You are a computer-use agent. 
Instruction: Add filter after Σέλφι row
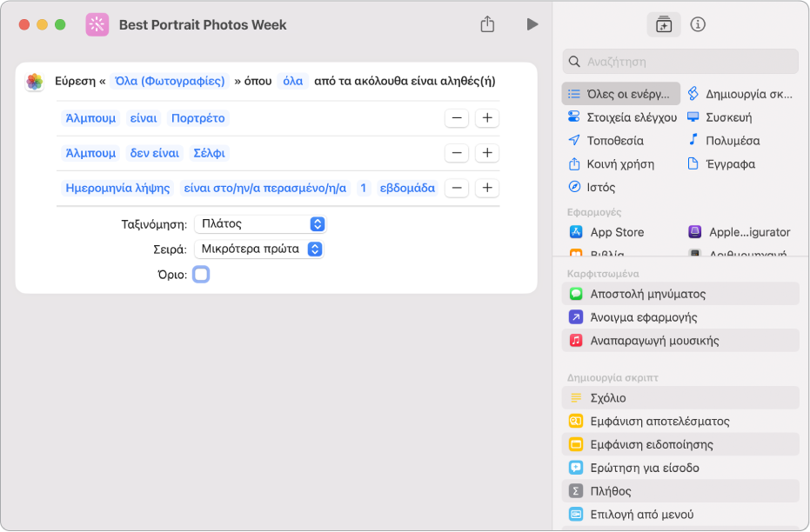(x=487, y=153)
